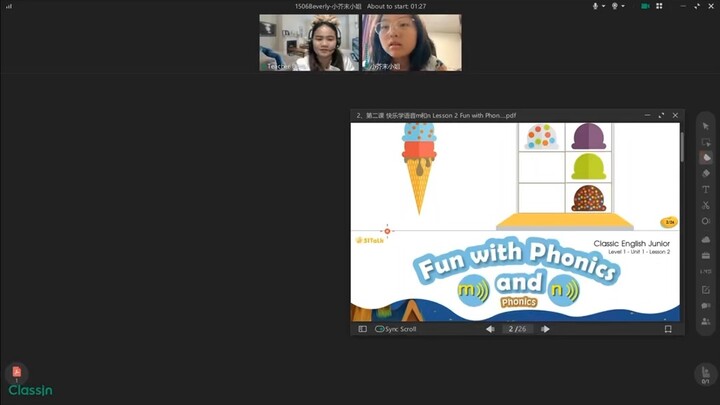The width and height of the screenshot is (720, 405).
Task: Go to previous PDF page arrow
Action: tap(490, 329)
